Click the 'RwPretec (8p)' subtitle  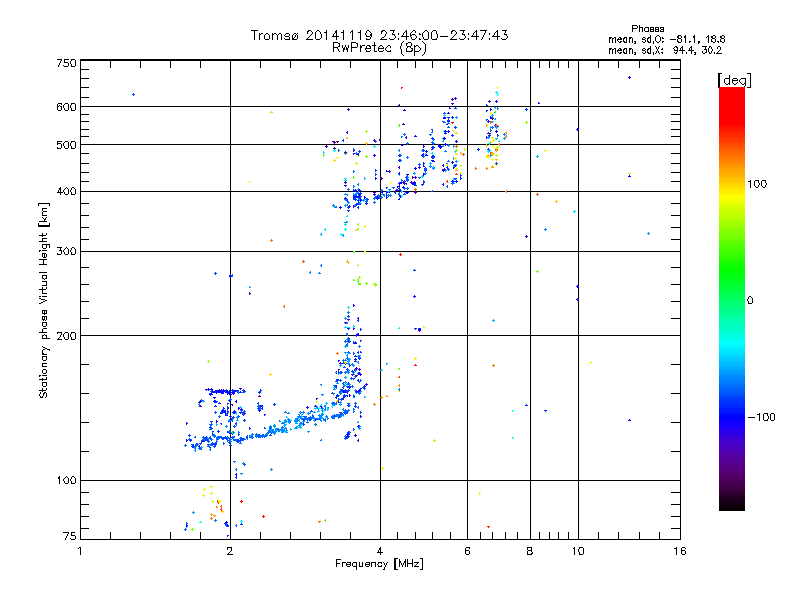click(x=379, y=48)
